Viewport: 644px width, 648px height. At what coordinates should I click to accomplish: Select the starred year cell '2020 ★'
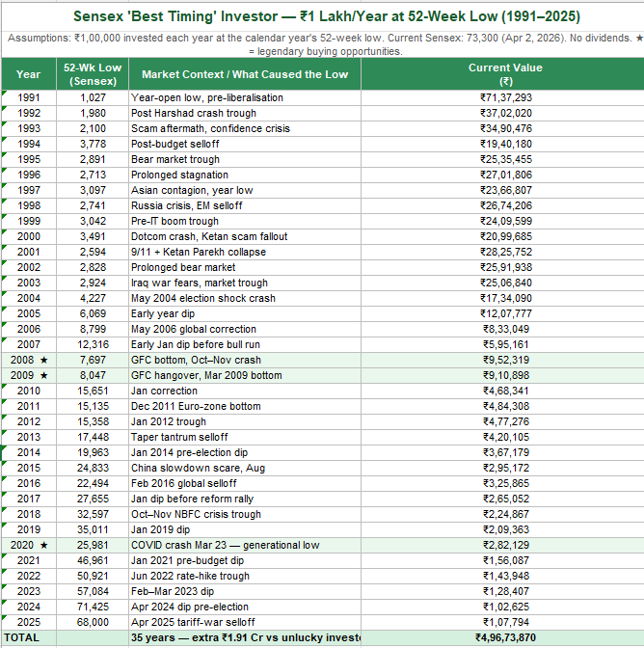click(x=29, y=545)
